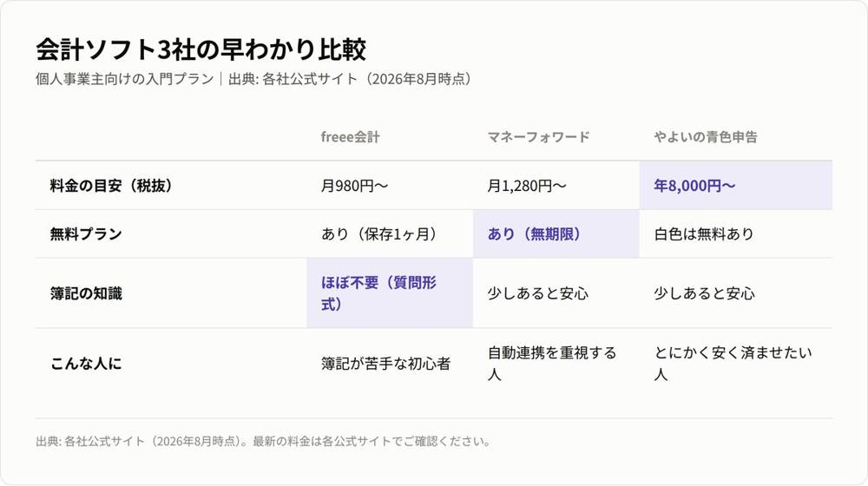Image resolution: width=868 pixels, height=486 pixels.
Task: Select the 料金の目安（税抜） row label
Action: [114, 186]
